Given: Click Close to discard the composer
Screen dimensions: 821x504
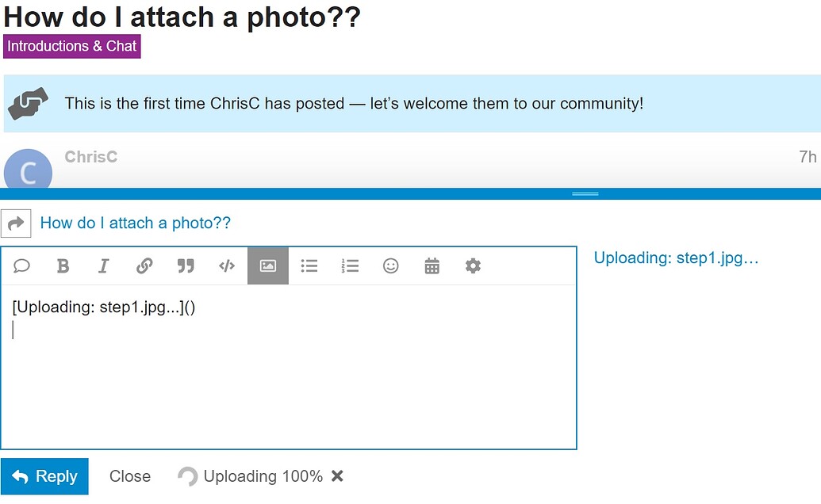Looking at the screenshot, I should 130,476.
